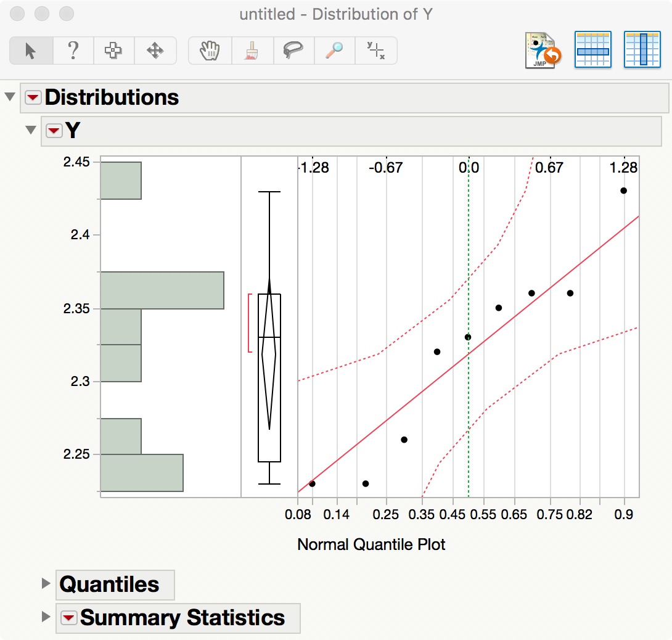Click the JMP data file icon
The image size is (672, 640).
tap(541, 48)
